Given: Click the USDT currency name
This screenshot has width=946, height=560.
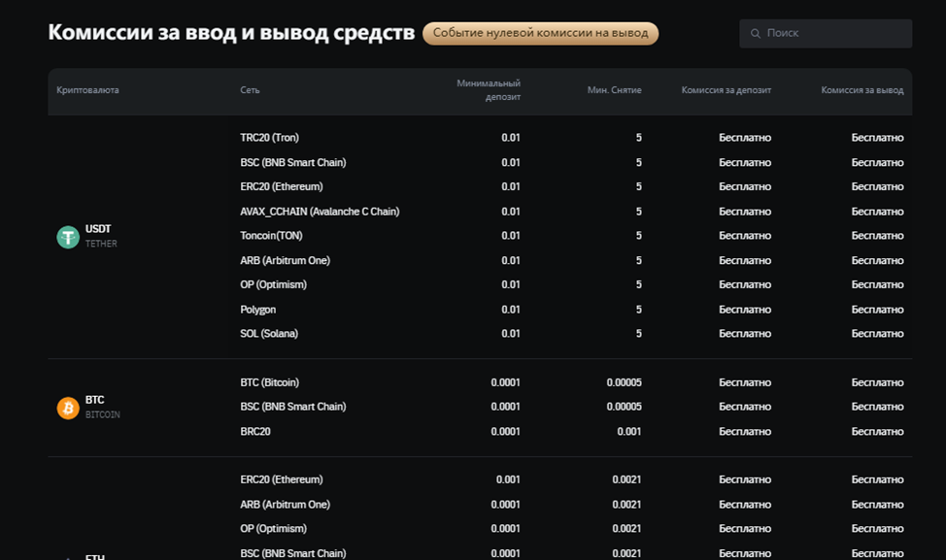Looking at the screenshot, I should [x=98, y=229].
